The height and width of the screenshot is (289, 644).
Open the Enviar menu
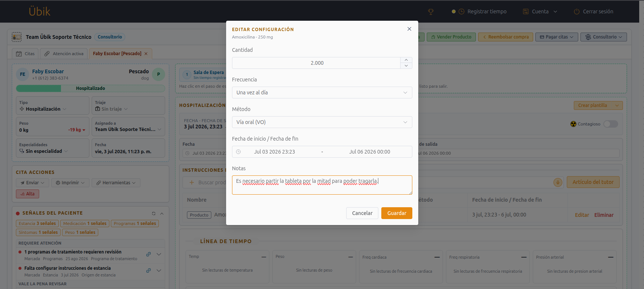click(x=32, y=183)
